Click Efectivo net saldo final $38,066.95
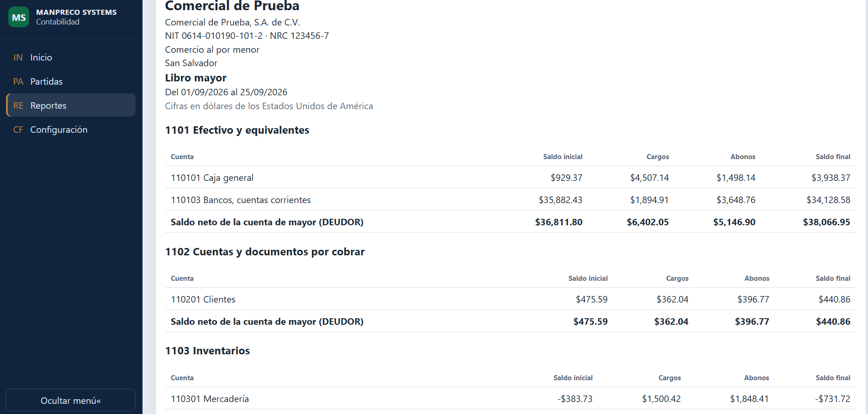 tap(826, 222)
